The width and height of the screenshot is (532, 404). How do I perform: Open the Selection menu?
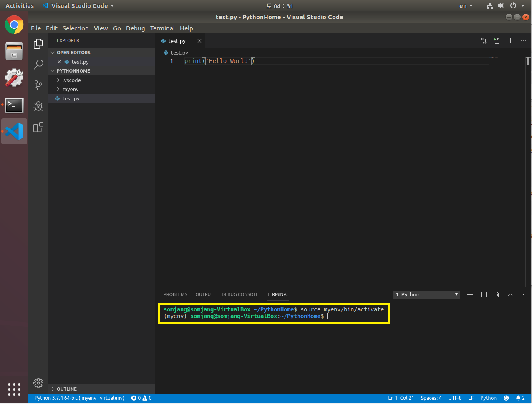[76, 28]
